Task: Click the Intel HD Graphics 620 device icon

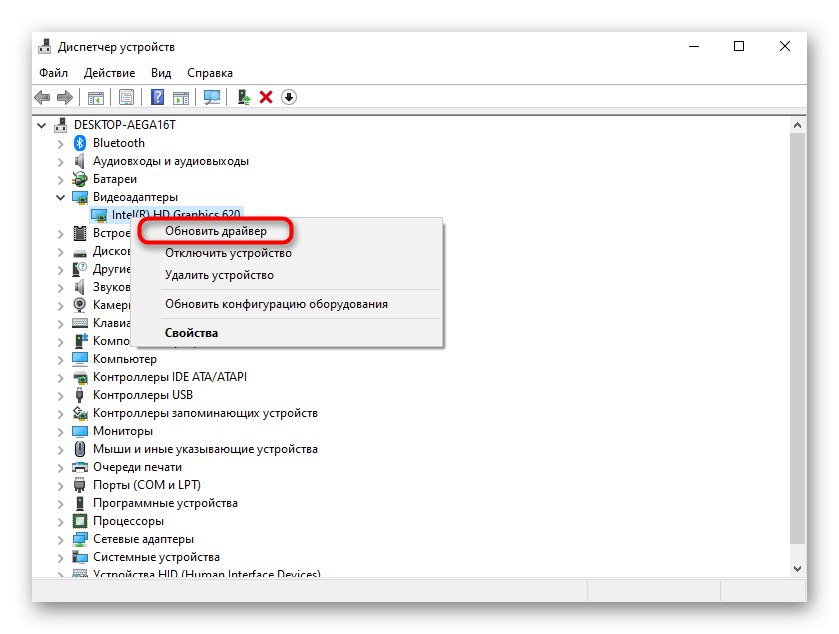Action: coord(99,215)
